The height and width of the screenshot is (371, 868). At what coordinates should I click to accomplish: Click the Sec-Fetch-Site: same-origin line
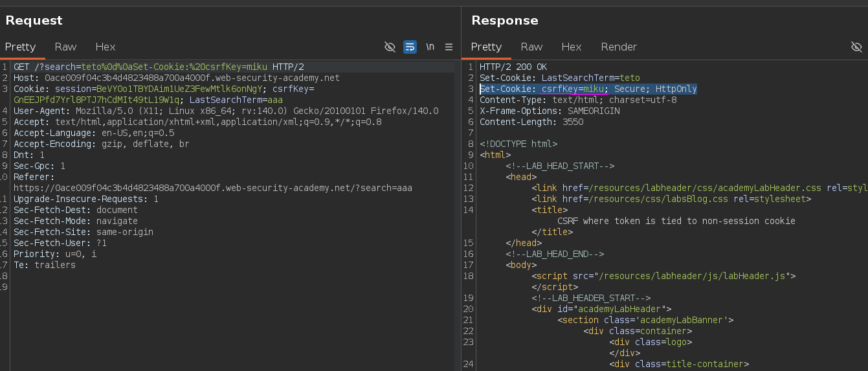83,232
